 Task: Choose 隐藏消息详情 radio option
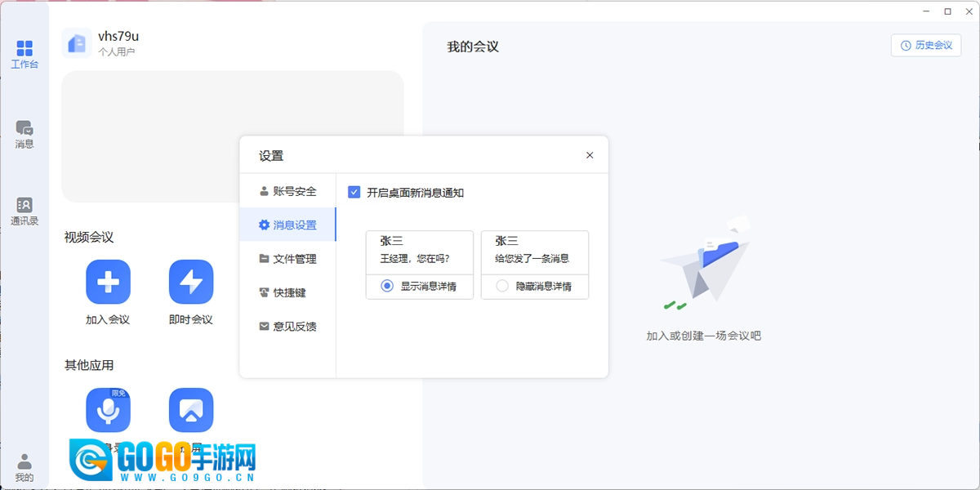click(502, 286)
